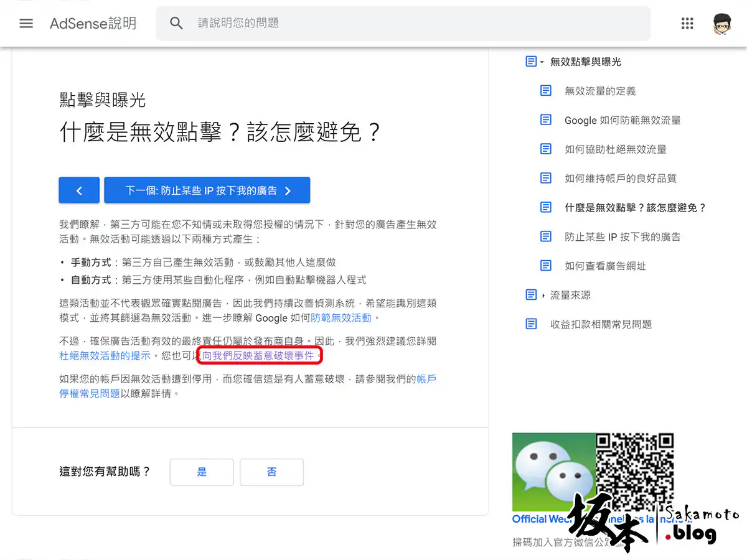Screen dimensions: 747x560
Task: Open the account profile avatar
Action: pos(722,24)
